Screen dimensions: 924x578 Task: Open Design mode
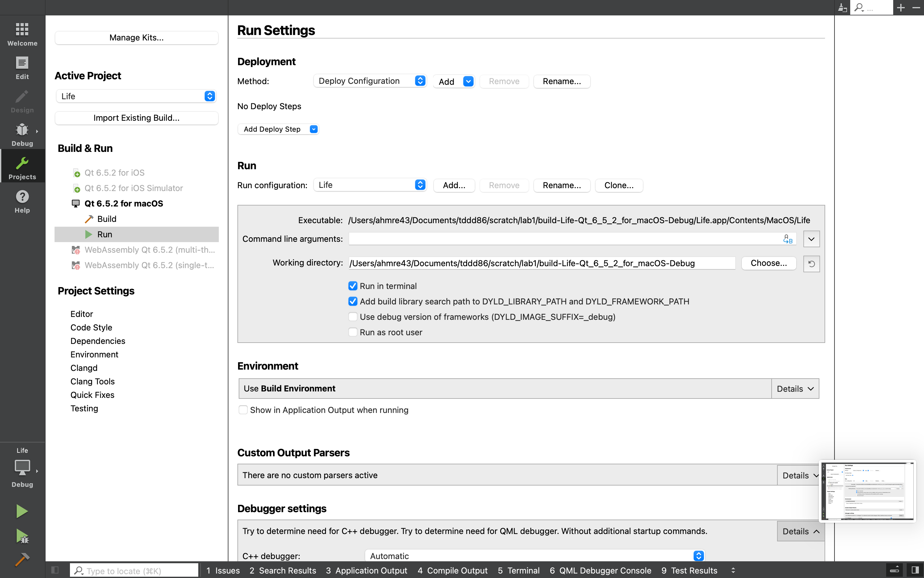[22, 101]
